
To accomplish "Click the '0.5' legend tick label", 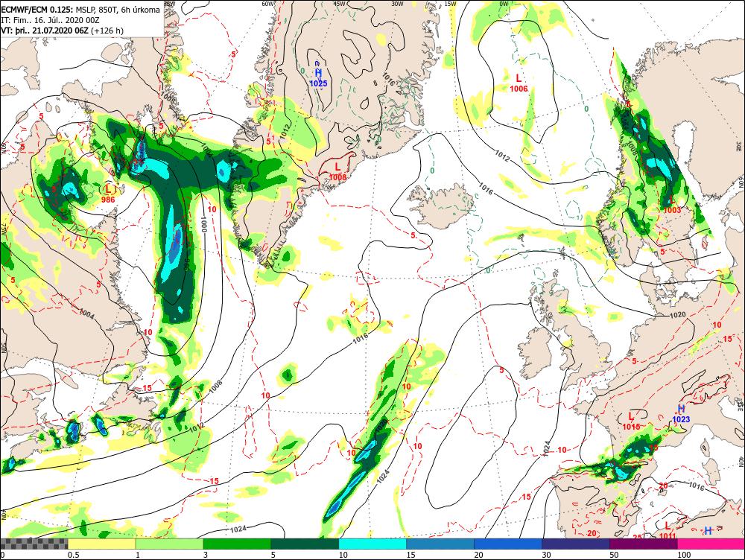I will pyautogui.click(x=73, y=555).
